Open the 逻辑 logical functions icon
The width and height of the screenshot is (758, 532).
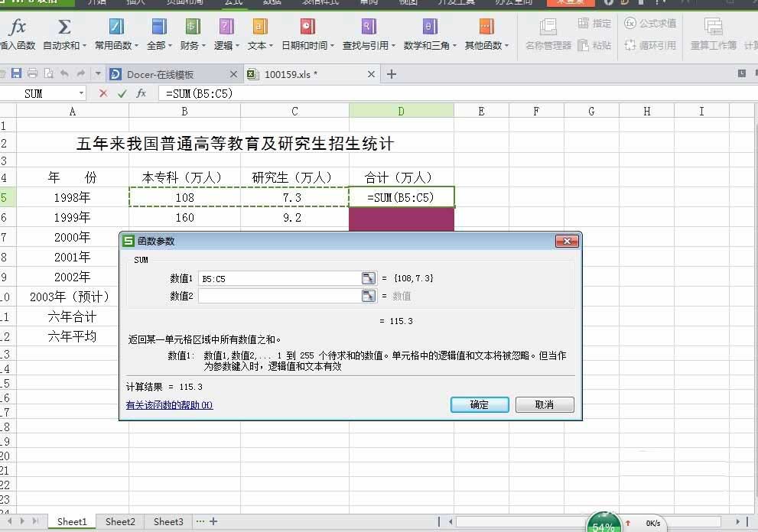pos(226,27)
